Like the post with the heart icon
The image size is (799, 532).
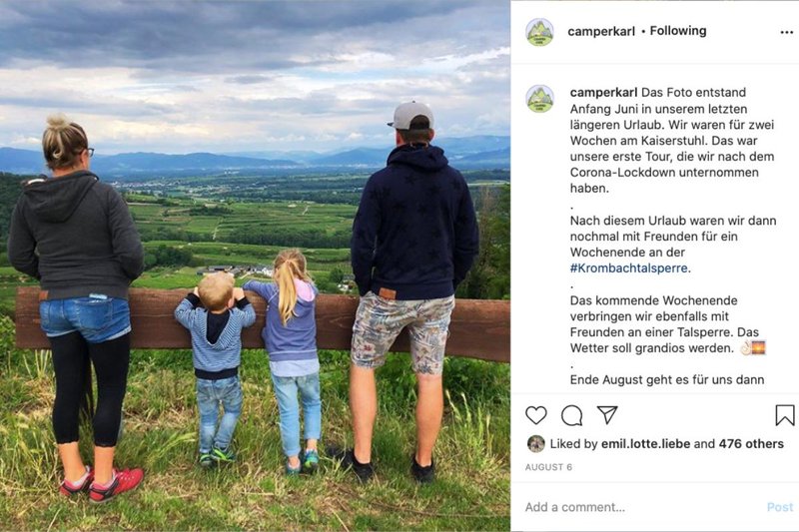click(536, 415)
